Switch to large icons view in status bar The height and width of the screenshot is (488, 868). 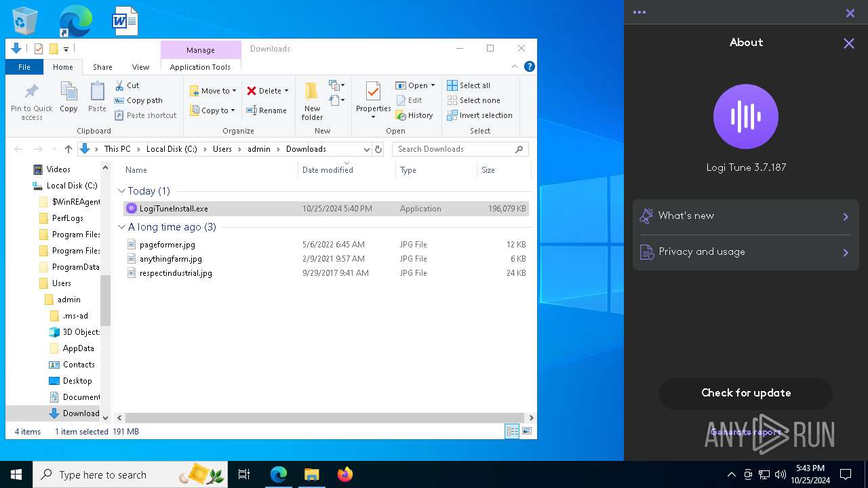pos(527,431)
